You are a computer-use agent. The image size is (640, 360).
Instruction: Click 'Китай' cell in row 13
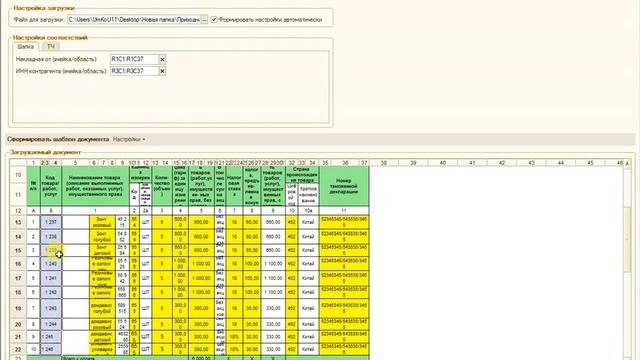click(308, 222)
